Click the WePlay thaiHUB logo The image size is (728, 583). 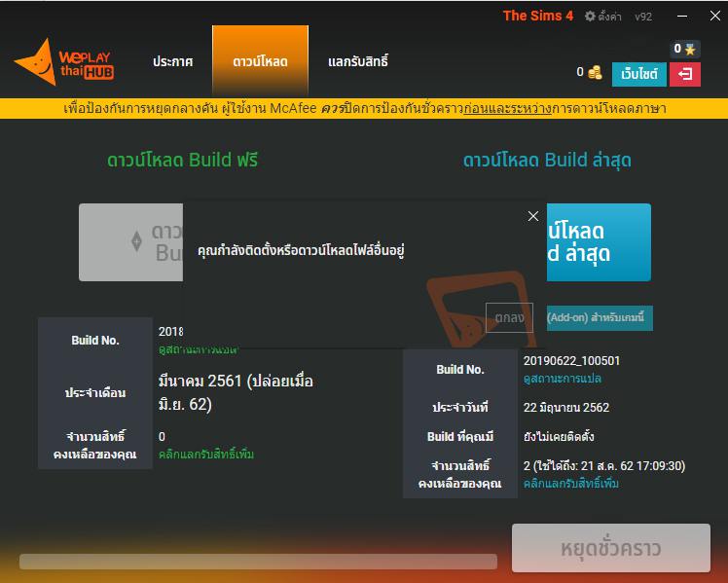(64, 62)
